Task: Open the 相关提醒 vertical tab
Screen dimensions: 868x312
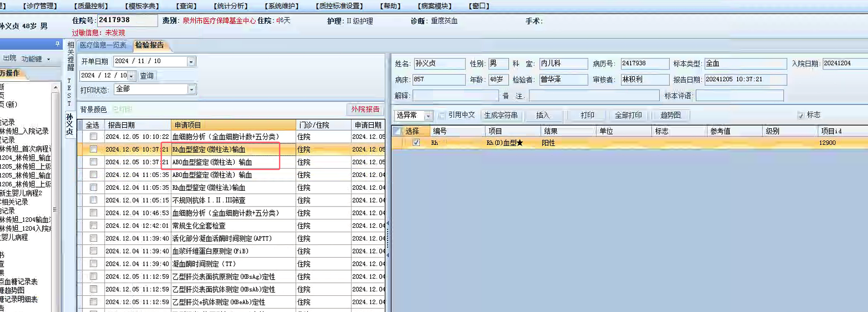Action: pyautogui.click(x=70, y=56)
